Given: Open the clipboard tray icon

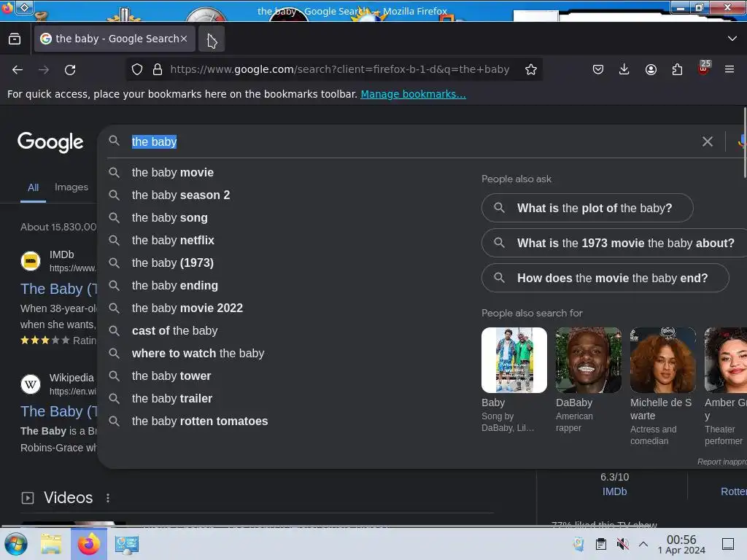Looking at the screenshot, I should click(601, 544).
